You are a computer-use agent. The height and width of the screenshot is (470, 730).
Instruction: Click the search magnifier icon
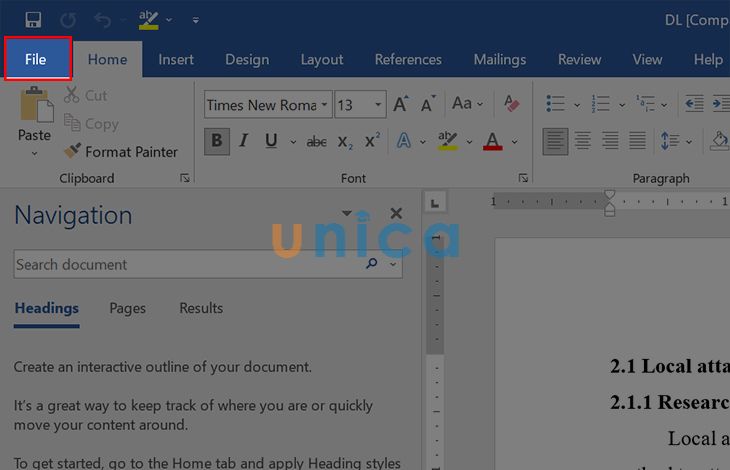click(372, 263)
